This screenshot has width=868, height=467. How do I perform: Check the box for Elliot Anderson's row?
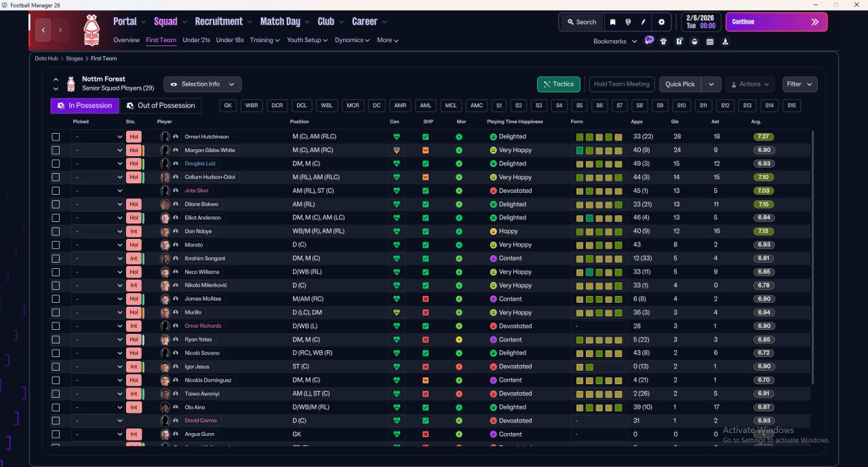pyautogui.click(x=56, y=218)
